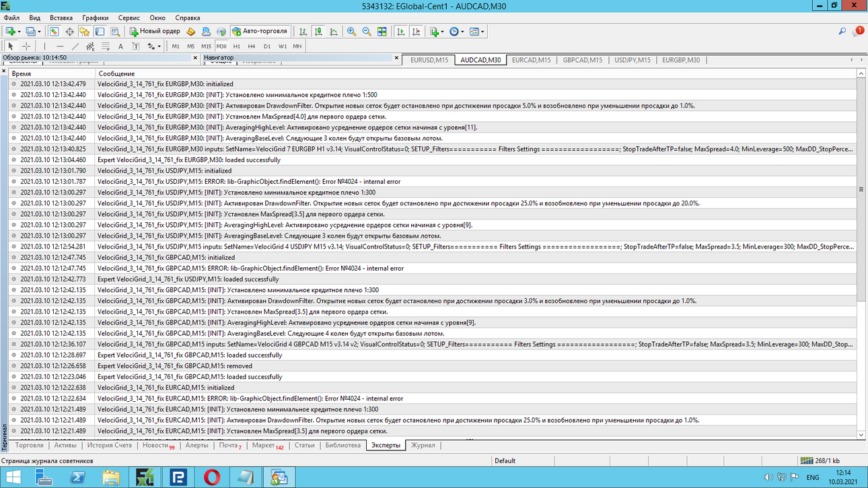Switch timeframe to M1
This screenshot has height=488, width=868.
tap(176, 46)
